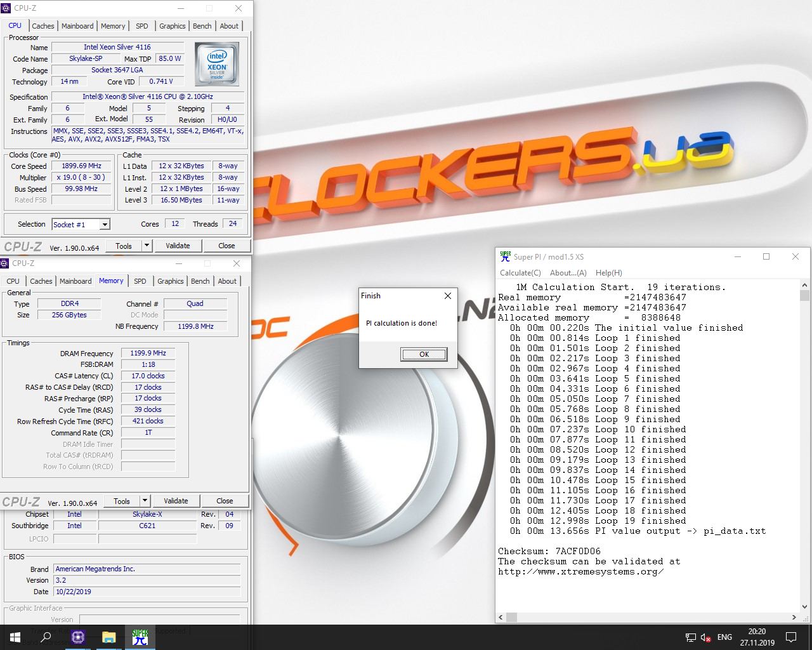Click Super PI vertical scrollbar down arrow
Image resolution: width=812 pixels, height=650 pixels.
click(x=804, y=607)
